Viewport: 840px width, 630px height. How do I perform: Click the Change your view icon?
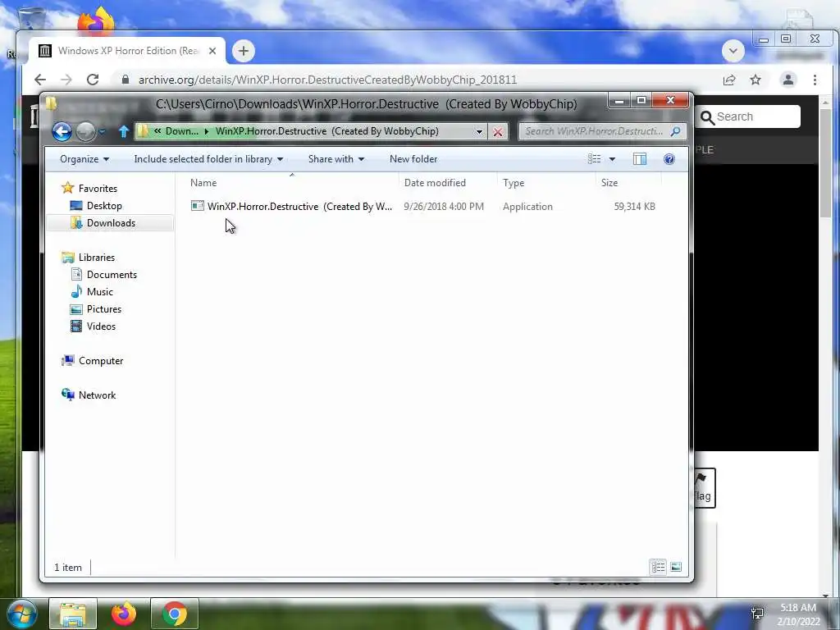(x=594, y=159)
